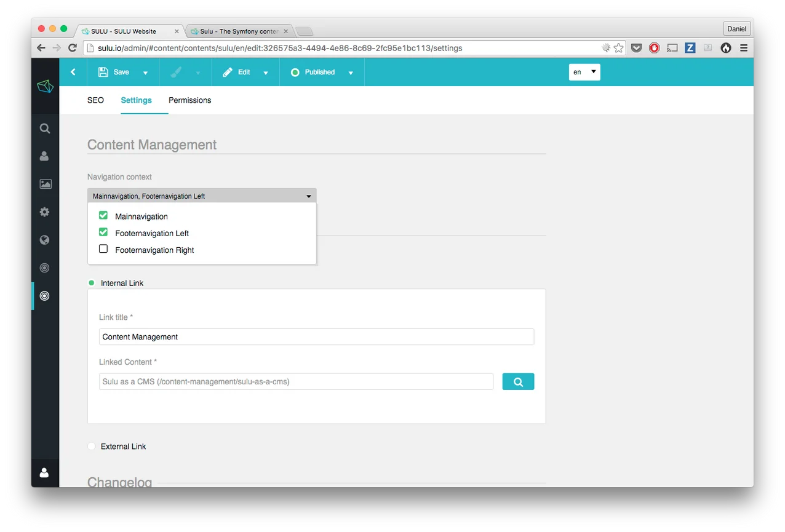
Task: Expand the Save dropdown arrow
Action: point(146,72)
